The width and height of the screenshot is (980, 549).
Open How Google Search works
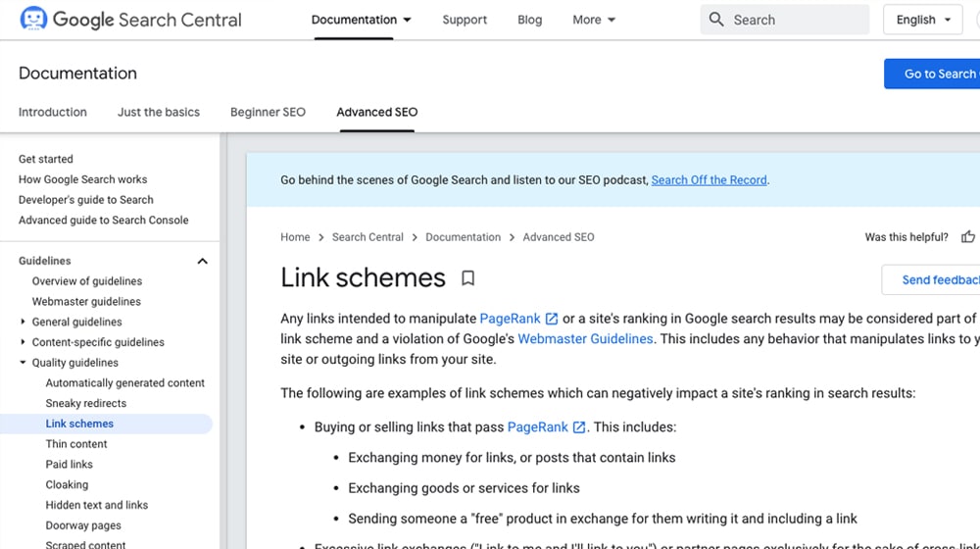click(82, 179)
